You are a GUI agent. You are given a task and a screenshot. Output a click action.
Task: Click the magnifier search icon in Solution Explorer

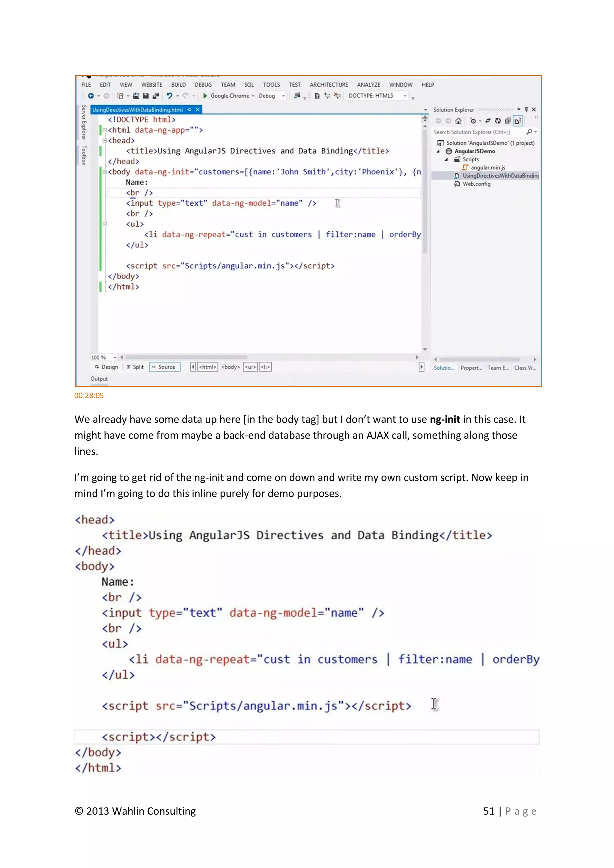(529, 132)
